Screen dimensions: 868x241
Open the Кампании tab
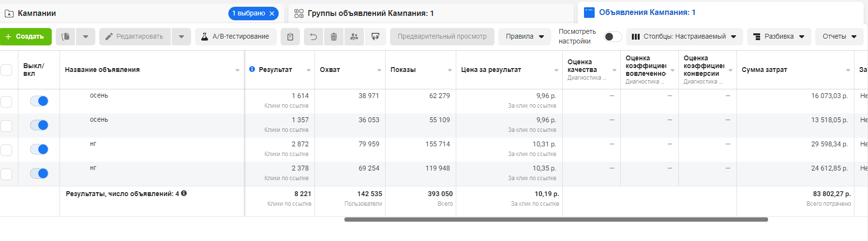pyautogui.click(x=37, y=13)
